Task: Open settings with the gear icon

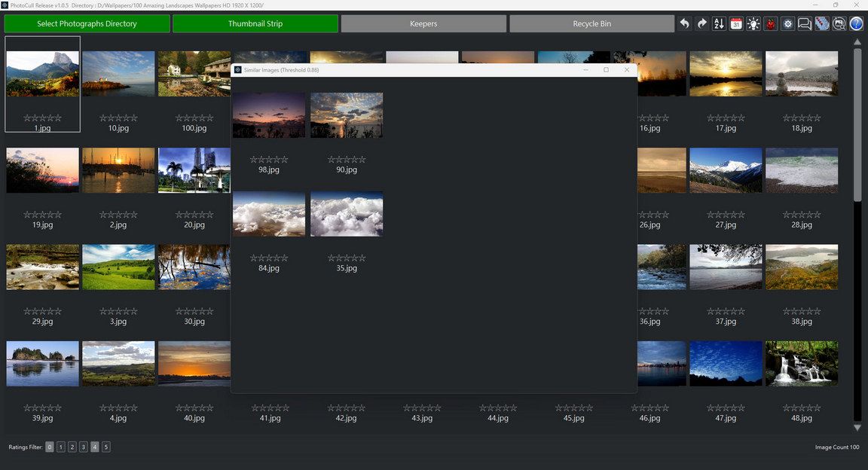Action: click(788, 24)
